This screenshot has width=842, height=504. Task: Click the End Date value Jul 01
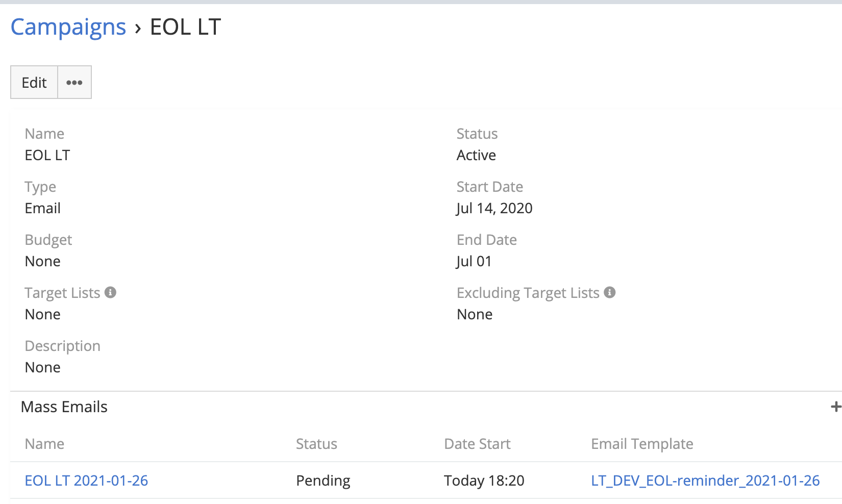point(474,261)
